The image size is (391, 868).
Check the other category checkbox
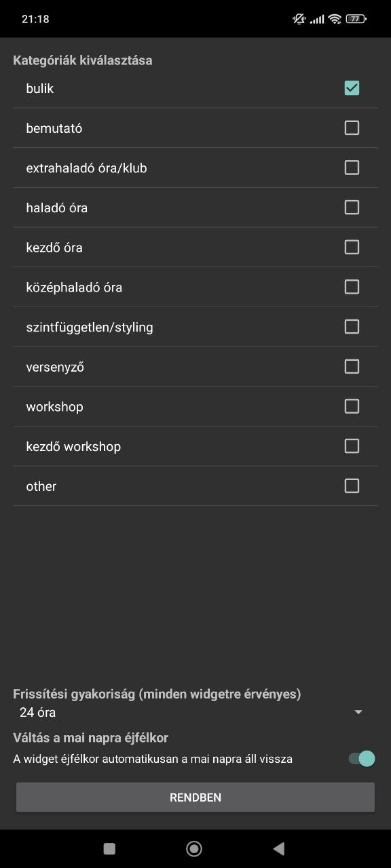[x=352, y=486]
